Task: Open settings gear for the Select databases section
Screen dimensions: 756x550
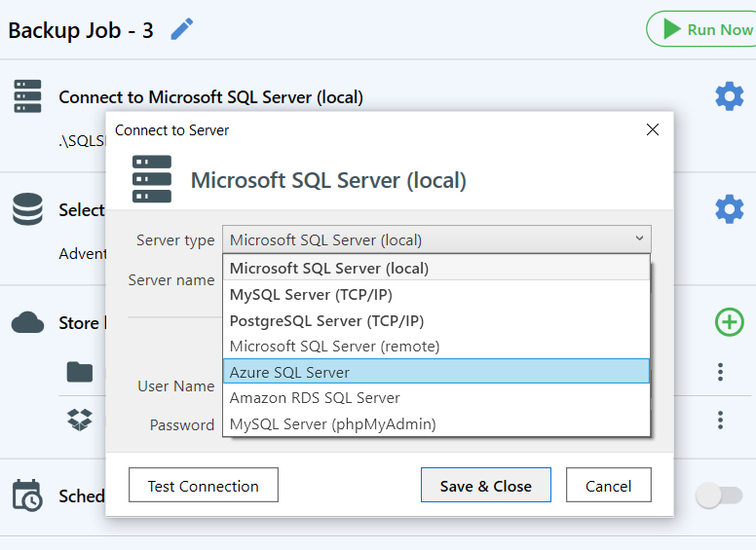Action: (x=730, y=209)
